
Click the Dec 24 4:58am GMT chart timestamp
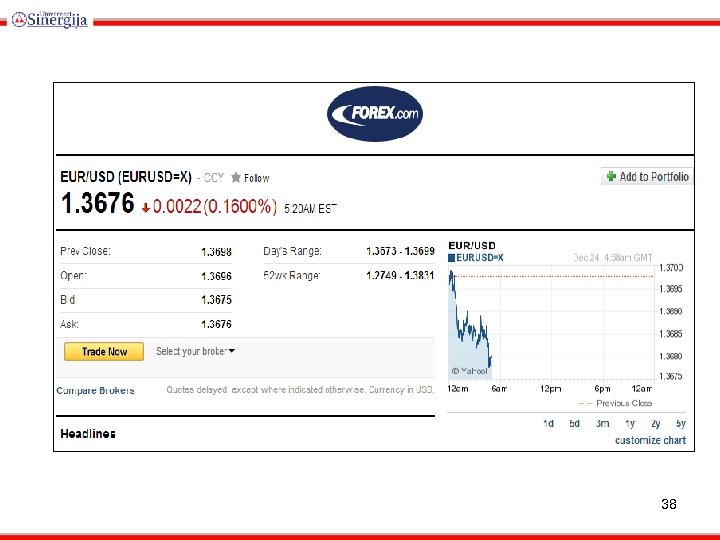pyautogui.click(x=613, y=258)
